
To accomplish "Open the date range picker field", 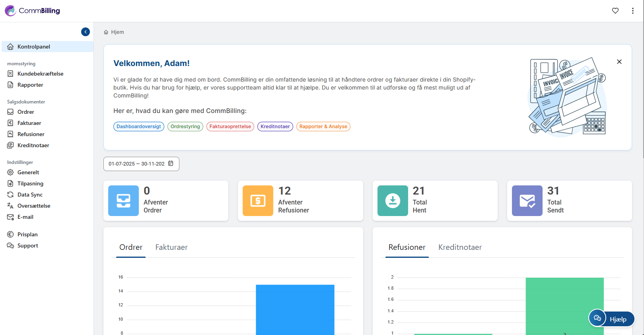I will 136,164.
